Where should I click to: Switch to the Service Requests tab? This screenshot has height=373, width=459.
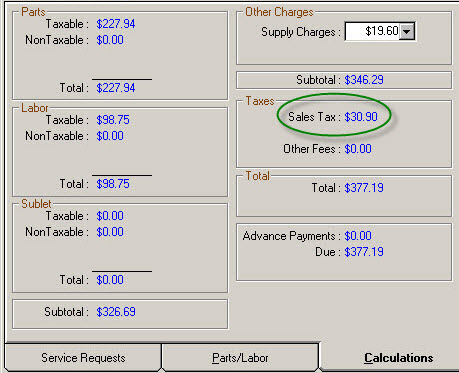point(83,358)
